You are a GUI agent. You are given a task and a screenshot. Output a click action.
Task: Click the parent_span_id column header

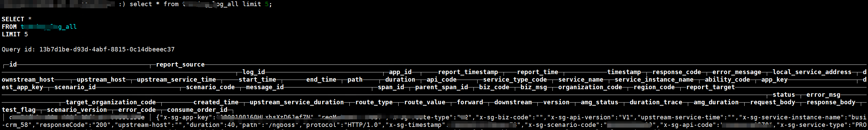pos(442,87)
